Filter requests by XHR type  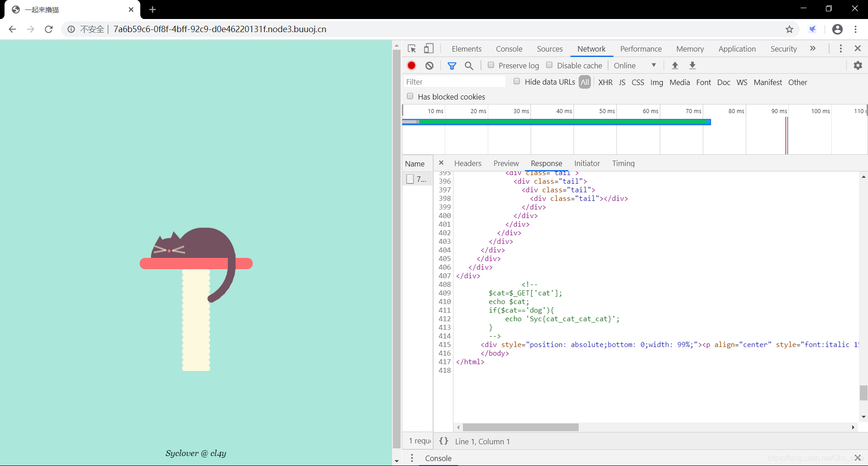tap(605, 82)
